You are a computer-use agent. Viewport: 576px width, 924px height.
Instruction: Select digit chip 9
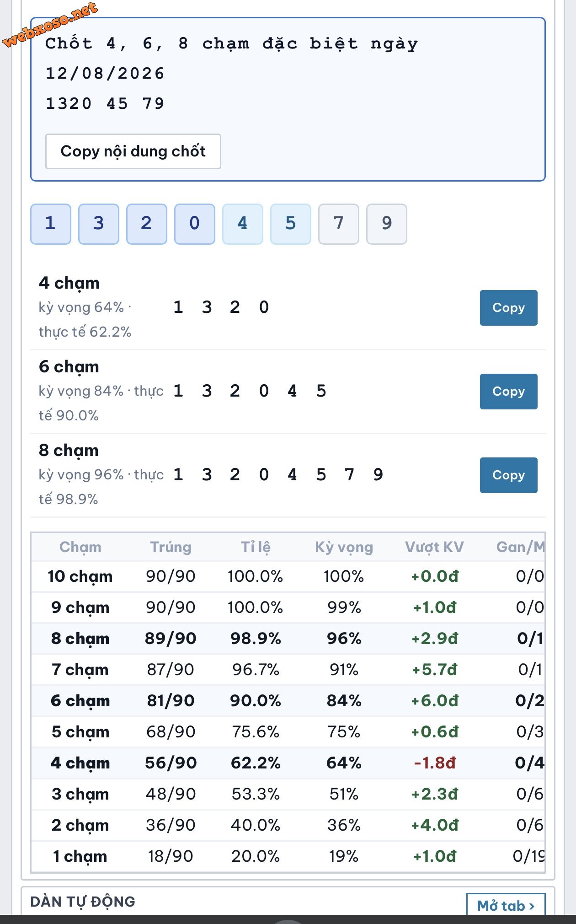387,224
